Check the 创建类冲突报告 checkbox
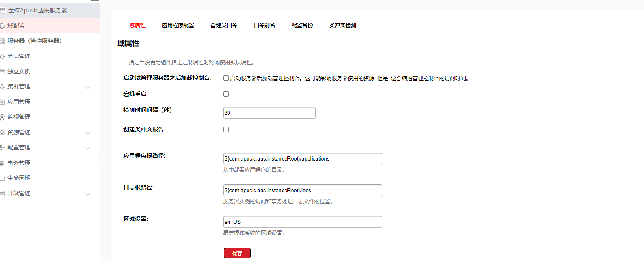The width and height of the screenshot is (644, 263). click(226, 129)
